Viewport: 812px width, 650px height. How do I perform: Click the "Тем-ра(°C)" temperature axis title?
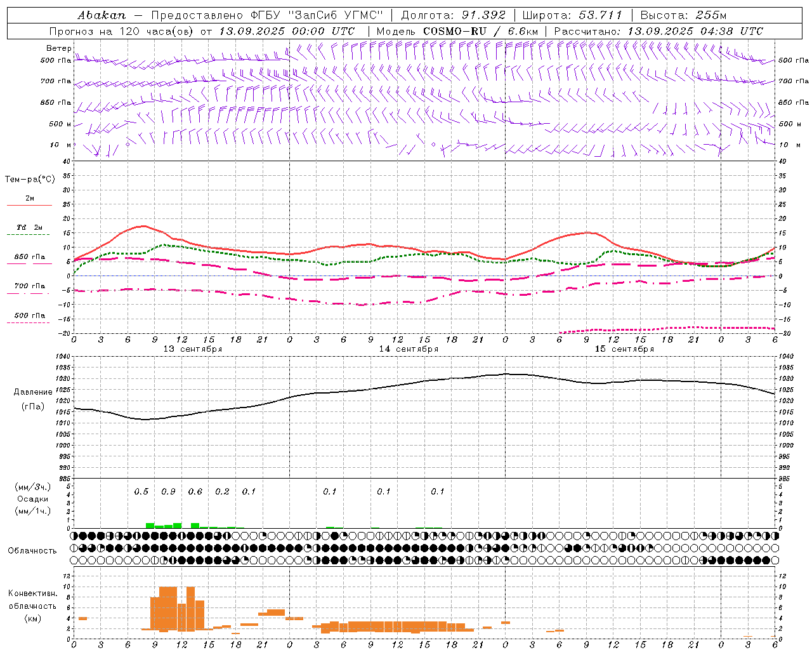click(30, 180)
